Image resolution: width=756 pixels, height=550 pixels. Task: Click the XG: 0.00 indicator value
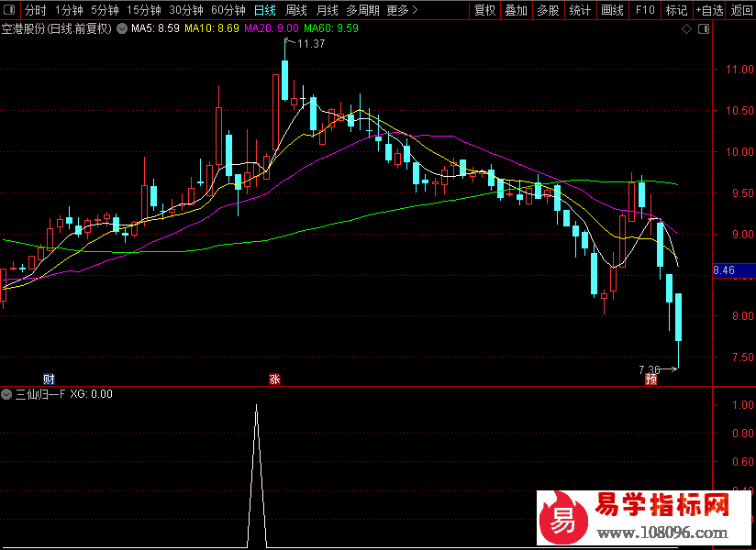91,394
